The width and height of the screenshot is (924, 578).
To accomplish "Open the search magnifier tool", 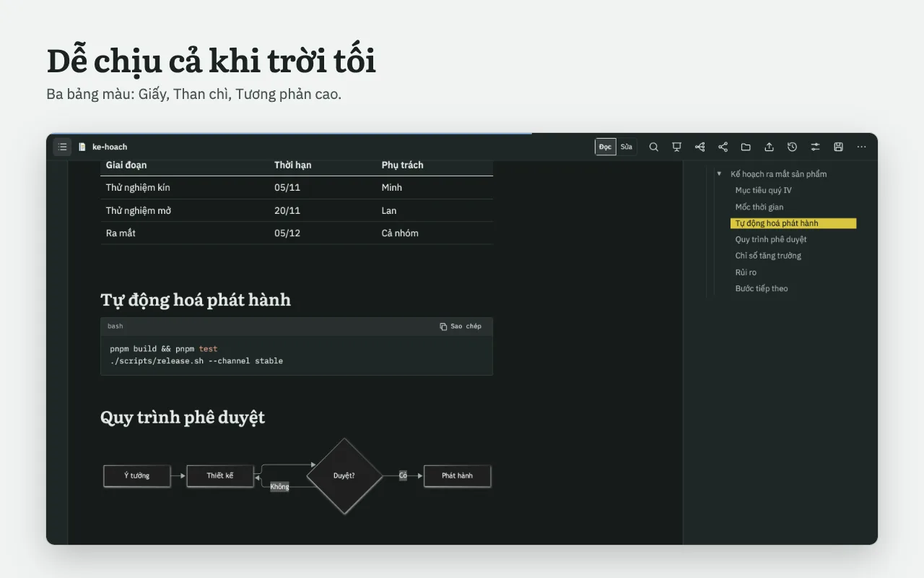I will click(x=653, y=147).
